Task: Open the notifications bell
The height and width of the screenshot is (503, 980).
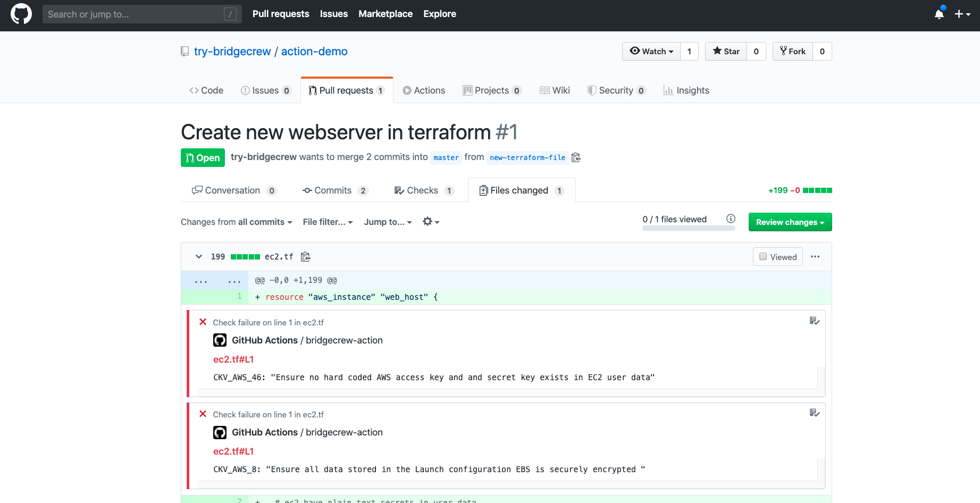Action: [939, 14]
